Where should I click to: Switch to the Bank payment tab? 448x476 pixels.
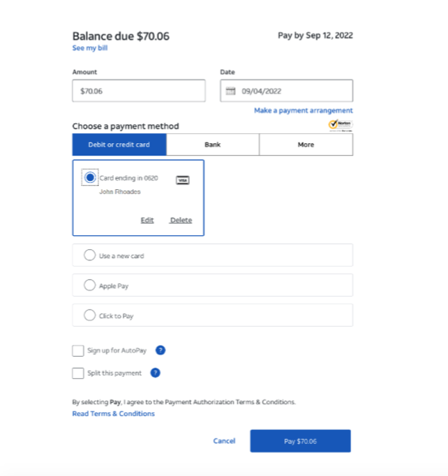pos(213,144)
